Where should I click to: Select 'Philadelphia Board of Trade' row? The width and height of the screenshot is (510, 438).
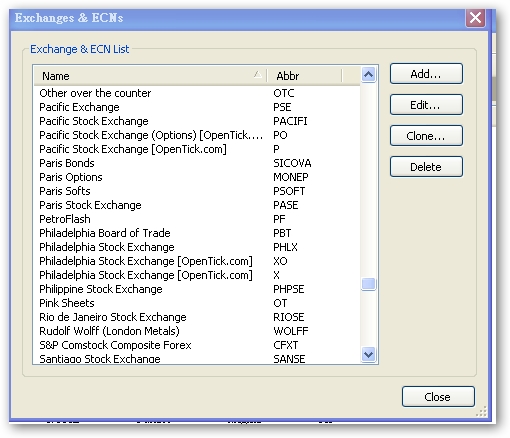click(197, 233)
